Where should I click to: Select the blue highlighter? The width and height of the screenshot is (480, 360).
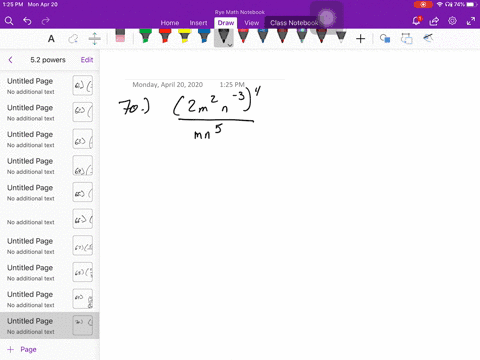point(204,36)
